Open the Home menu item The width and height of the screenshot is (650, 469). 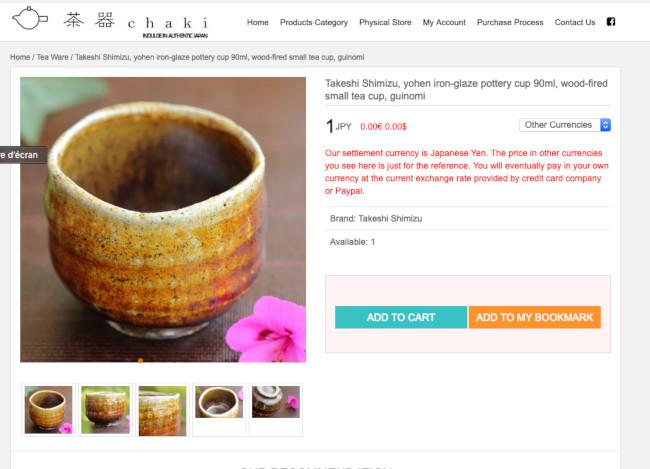(x=257, y=22)
